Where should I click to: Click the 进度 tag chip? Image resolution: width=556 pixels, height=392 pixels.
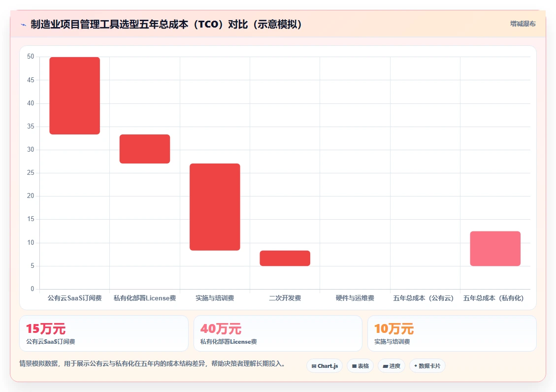point(392,366)
